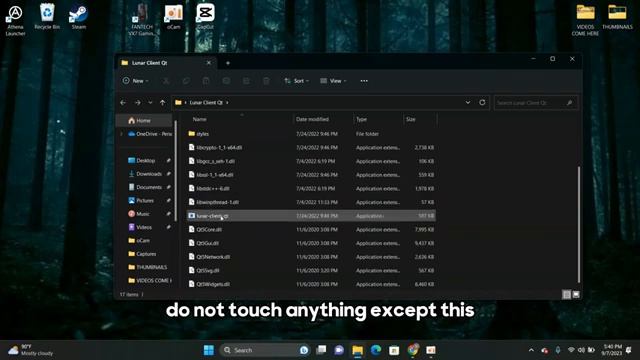Select OneDrive in navigation pane
Screen dimensions: 640x360
point(149,134)
